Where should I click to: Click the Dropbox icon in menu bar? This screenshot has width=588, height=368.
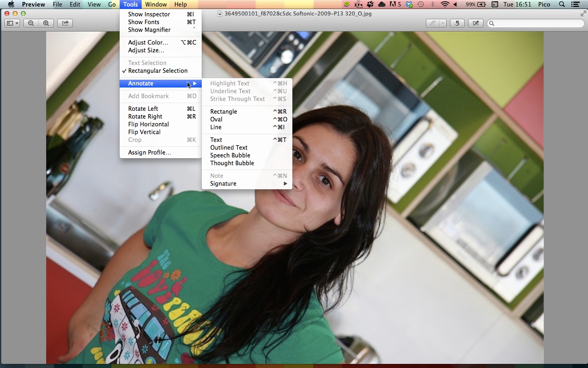pos(409,4)
